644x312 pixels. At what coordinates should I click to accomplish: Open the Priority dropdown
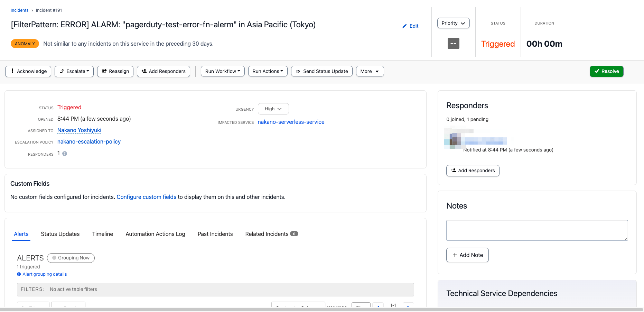point(453,23)
